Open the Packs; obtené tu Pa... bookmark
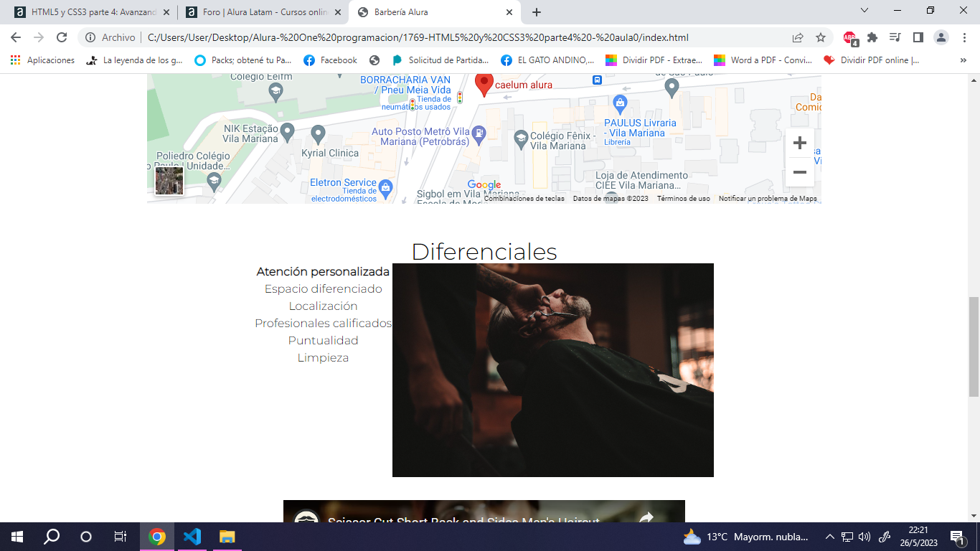 (x=244, y=60)
